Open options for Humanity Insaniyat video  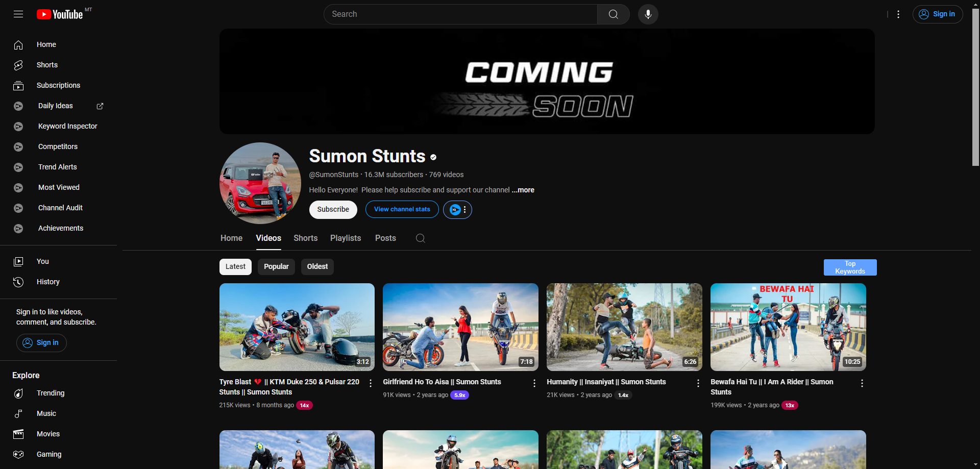pyautogui.click(x=698, y=383)
